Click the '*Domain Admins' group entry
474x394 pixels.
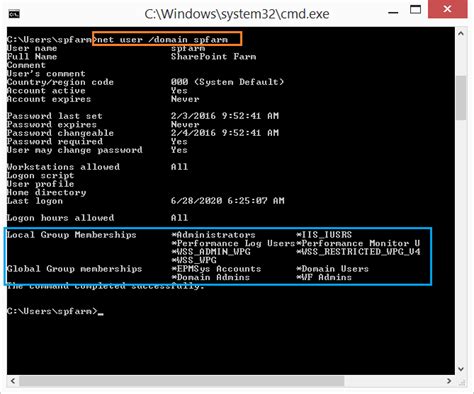click(x=210, y=277)
